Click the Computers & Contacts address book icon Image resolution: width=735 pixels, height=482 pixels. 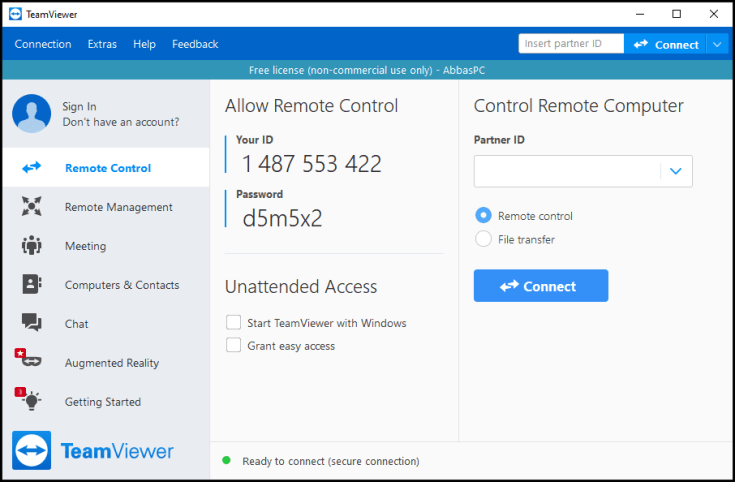point(31,284)
